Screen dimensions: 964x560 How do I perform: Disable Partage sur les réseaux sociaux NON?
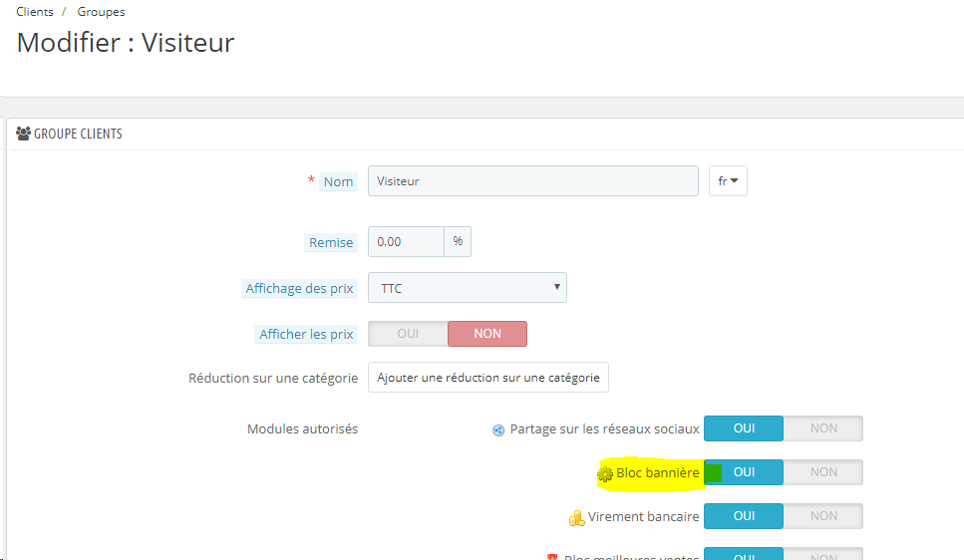(x=823, y=428)
